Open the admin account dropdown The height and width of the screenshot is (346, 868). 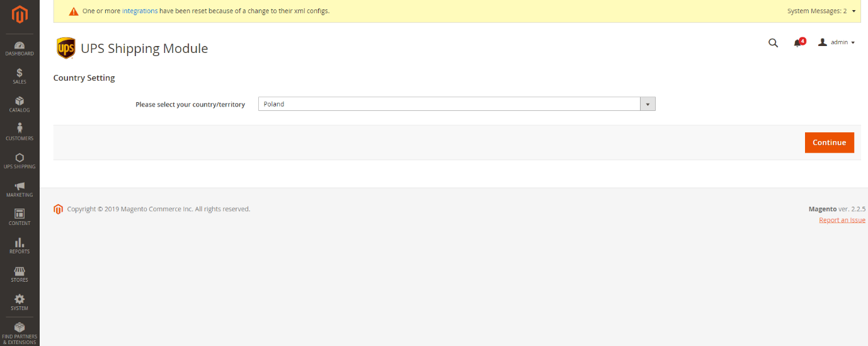tap(836, 42)
